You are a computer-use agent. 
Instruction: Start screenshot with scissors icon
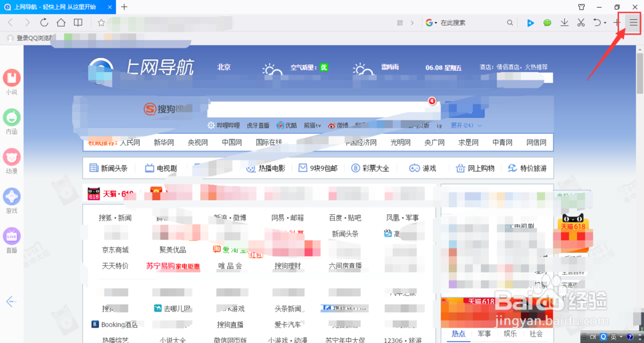[x=580, y=23]
